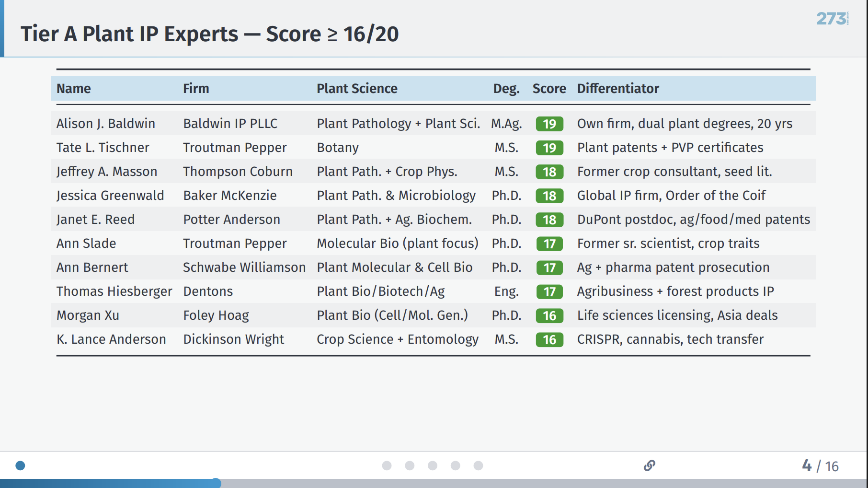The height and width of the screenshot is (488, 868).
Task: Click the score badge in Morgan Xu's row
Action: click(x=549, y=315)
